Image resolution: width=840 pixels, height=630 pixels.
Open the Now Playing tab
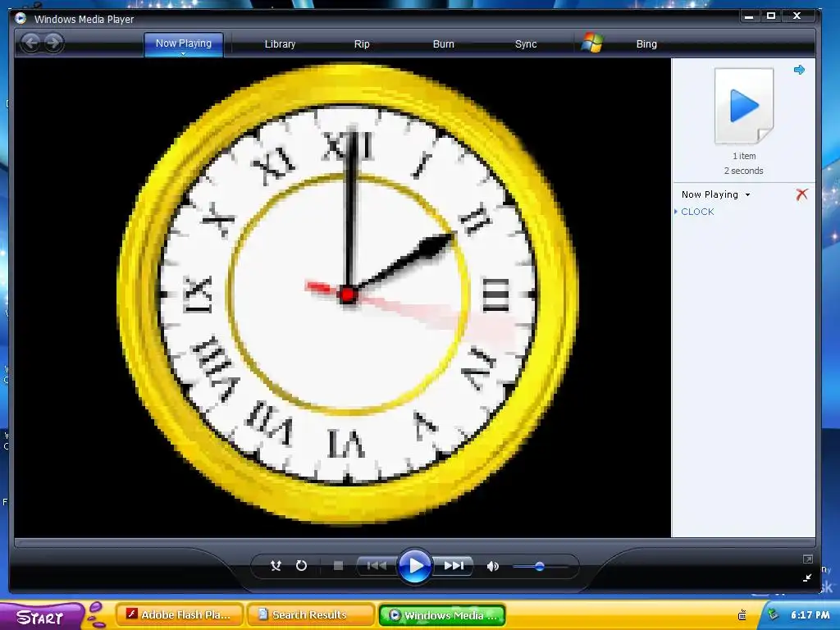[183, 43]
